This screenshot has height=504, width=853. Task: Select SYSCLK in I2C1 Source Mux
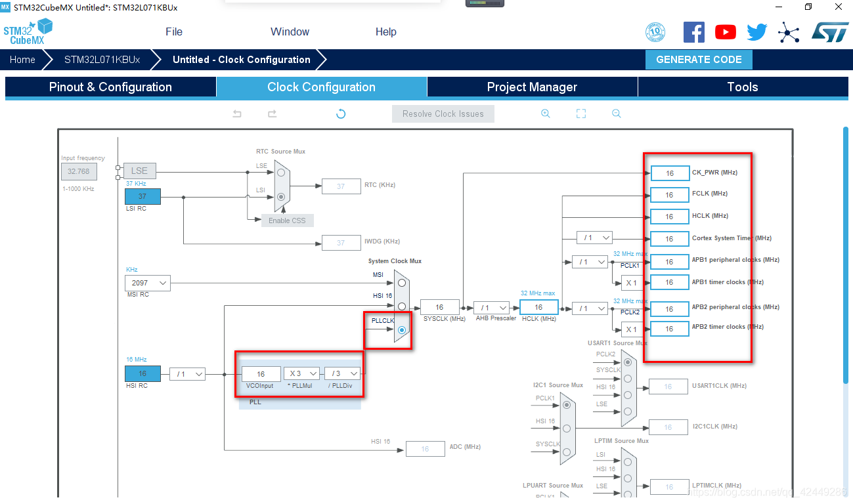click(567, 451)
